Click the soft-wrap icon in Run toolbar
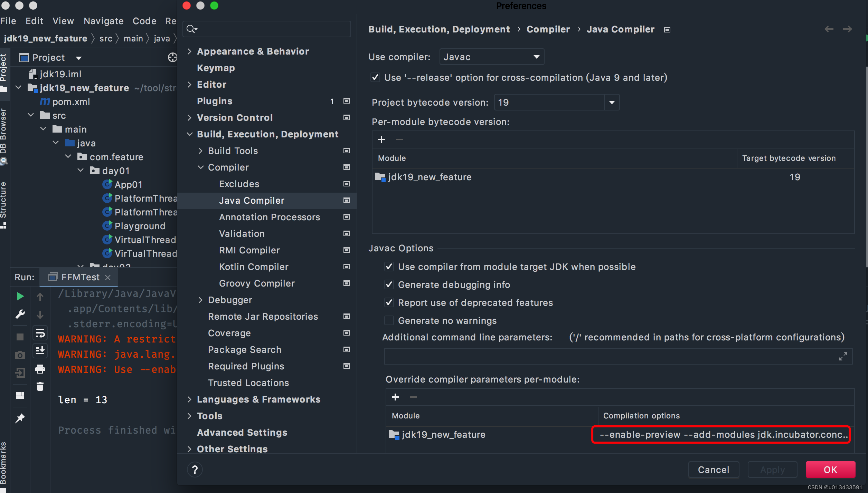Image resolution: width=868 pixels, height=493 pixels. [x=40, y=333]
